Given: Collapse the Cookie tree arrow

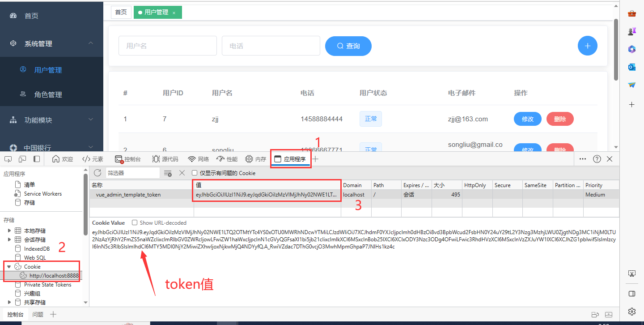Looking at the screenshot, I should (9, 266).
